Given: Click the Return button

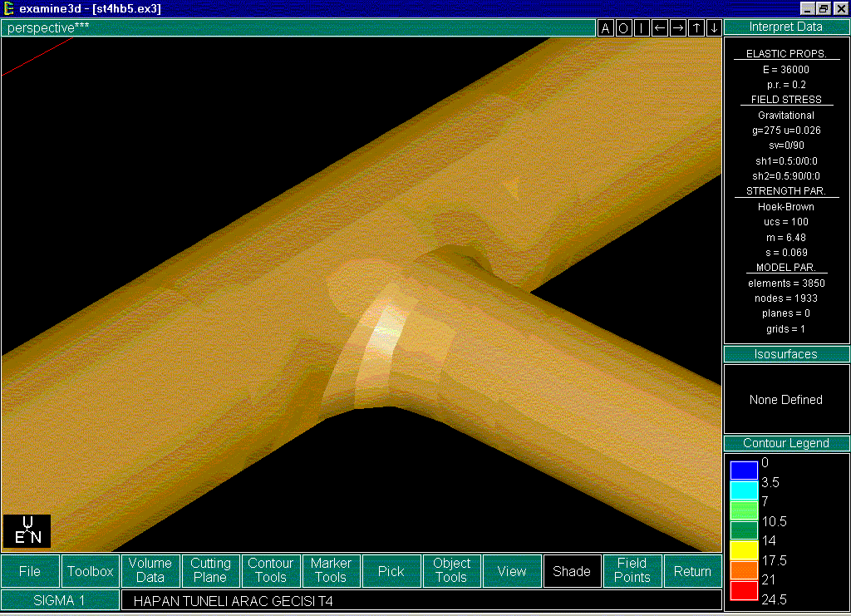Looking at the screenshot, I should point(692,571).
